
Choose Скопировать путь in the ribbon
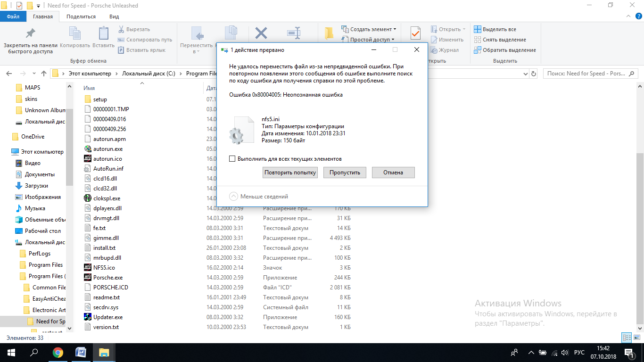(145, 40)
